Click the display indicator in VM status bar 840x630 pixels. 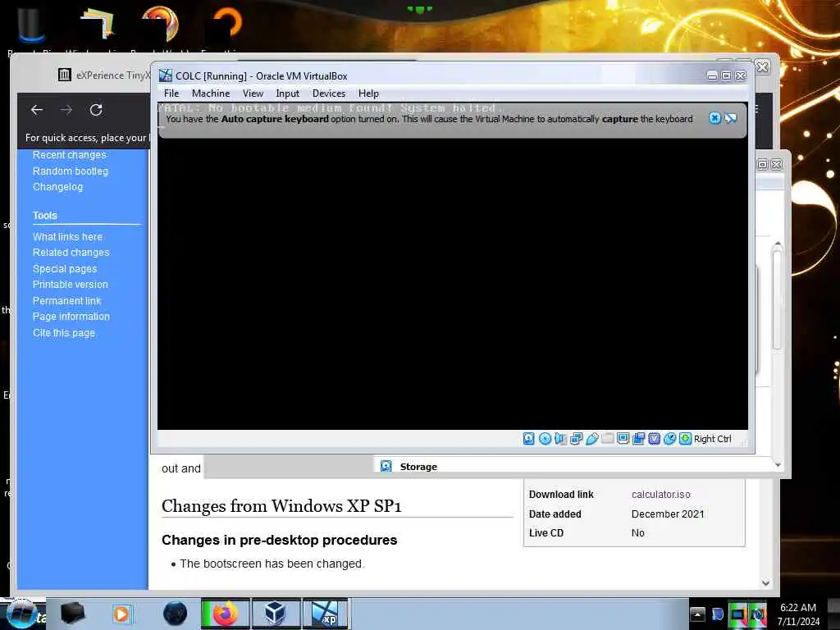click(x=623, y=439)
